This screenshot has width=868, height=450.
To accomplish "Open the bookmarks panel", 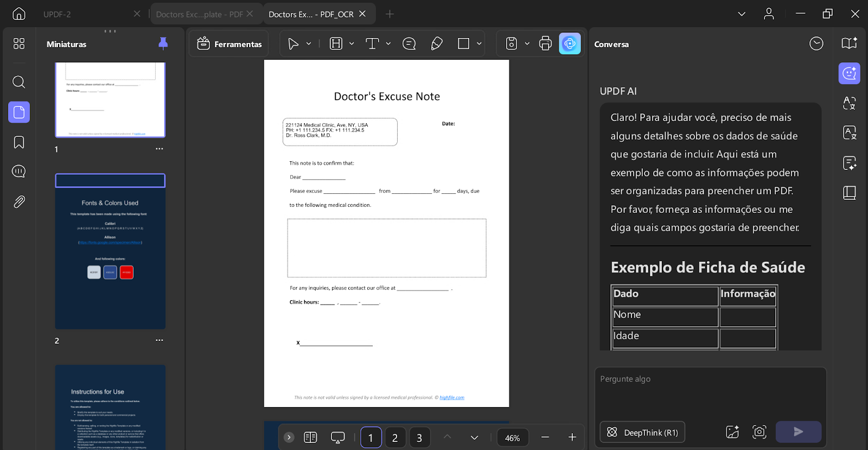I will coord(19,142).
